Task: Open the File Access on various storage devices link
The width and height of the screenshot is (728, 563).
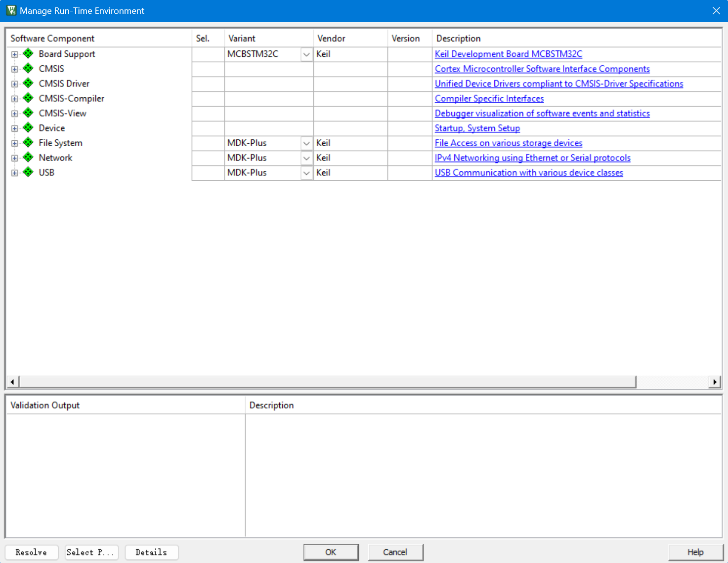Action: click(509, 143)
